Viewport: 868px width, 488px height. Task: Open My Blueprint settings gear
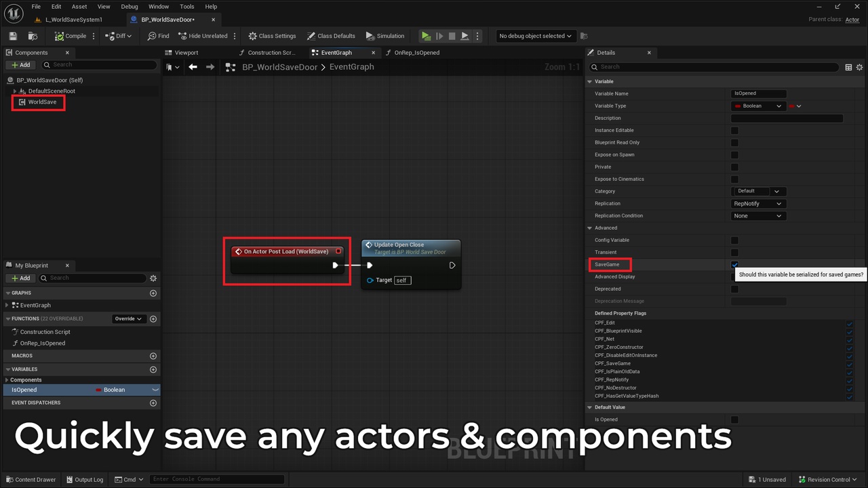[x=153, y=278]
